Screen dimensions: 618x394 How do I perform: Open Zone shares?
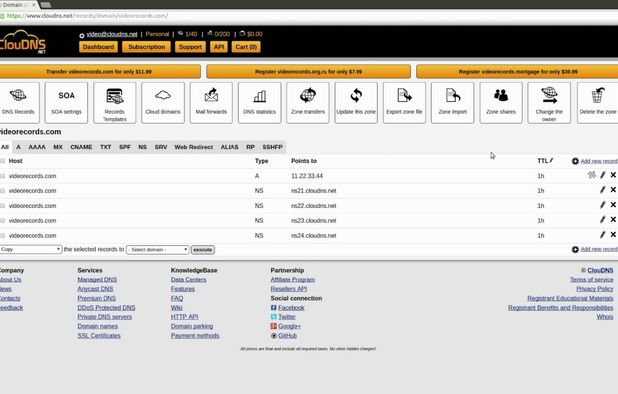point(501,102)
